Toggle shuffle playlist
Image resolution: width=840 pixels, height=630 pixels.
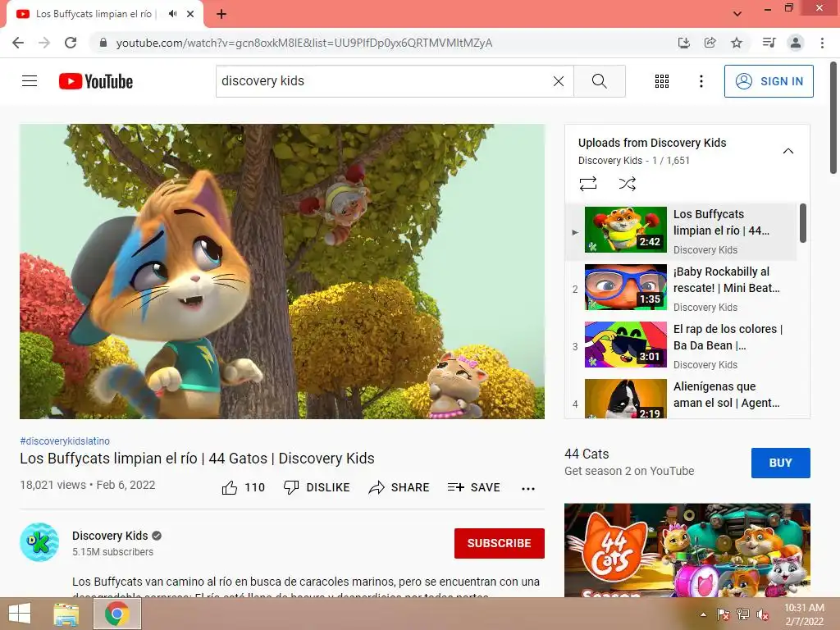(628, 184)
